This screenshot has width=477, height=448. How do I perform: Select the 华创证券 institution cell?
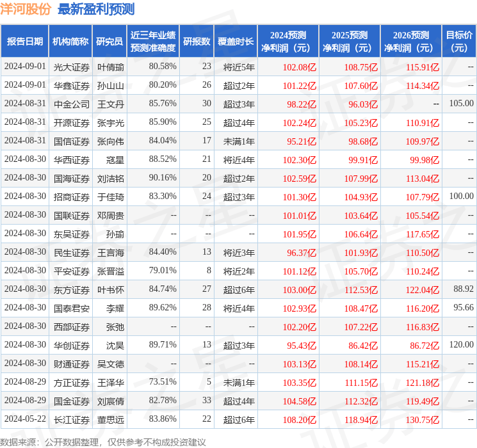(x=72, y=346)
